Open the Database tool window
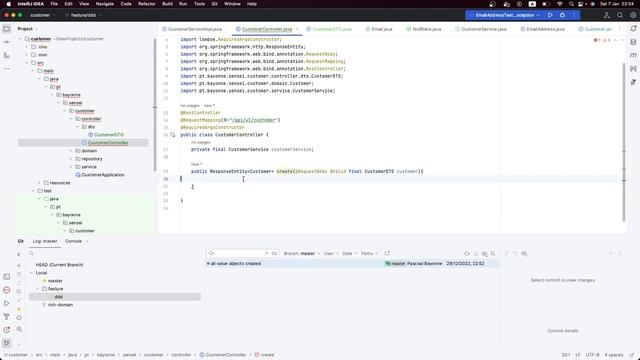 coord(633,42)
